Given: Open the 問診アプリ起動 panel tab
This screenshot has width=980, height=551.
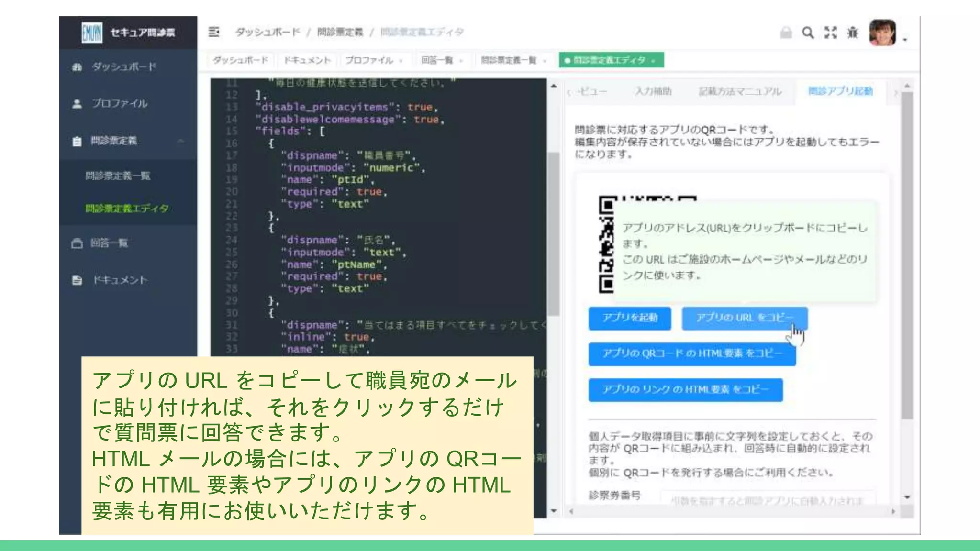Looking at the screenshot, I should [840, 91].
